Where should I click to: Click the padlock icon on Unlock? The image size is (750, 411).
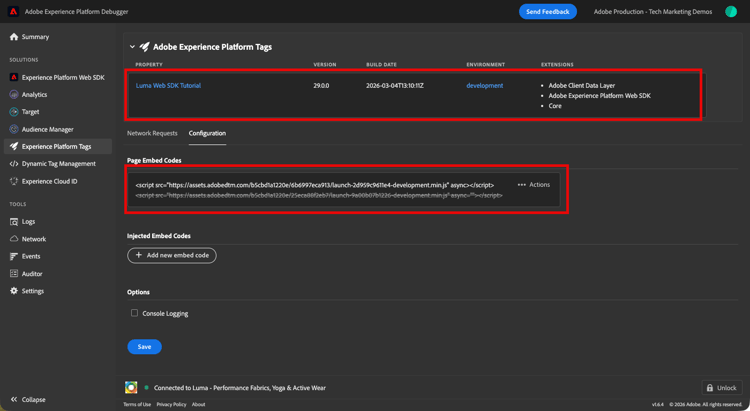710,388
